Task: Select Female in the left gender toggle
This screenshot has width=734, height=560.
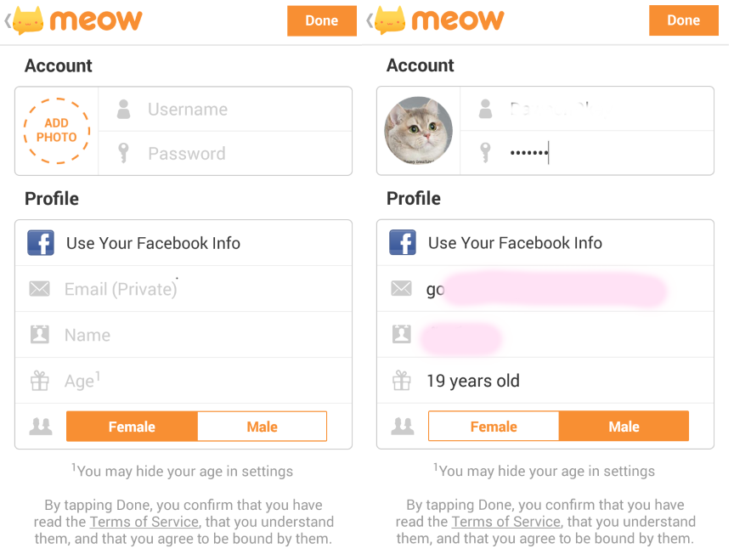Action: (132, 426)
